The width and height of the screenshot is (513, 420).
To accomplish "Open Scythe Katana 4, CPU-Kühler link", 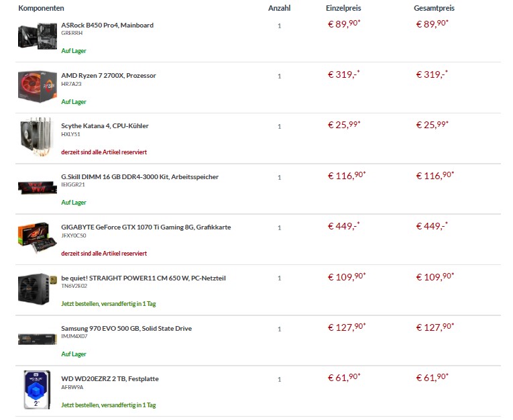I will (105, 126).
